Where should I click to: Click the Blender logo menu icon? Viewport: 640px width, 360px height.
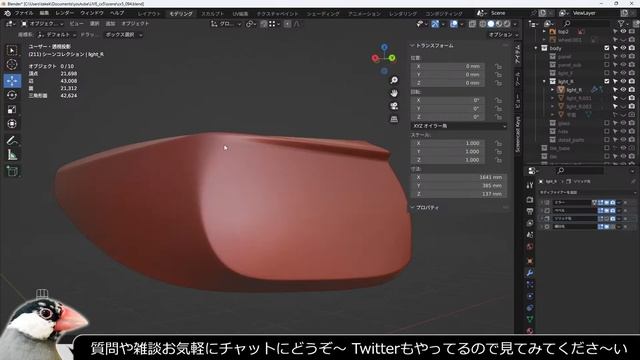7,13
